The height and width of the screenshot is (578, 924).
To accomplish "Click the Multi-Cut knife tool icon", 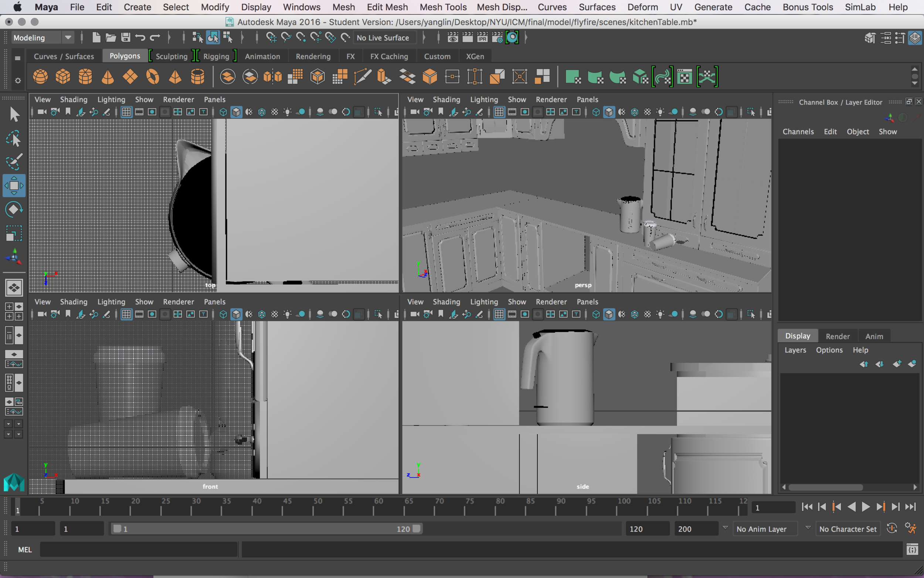I will coord(362,77).
